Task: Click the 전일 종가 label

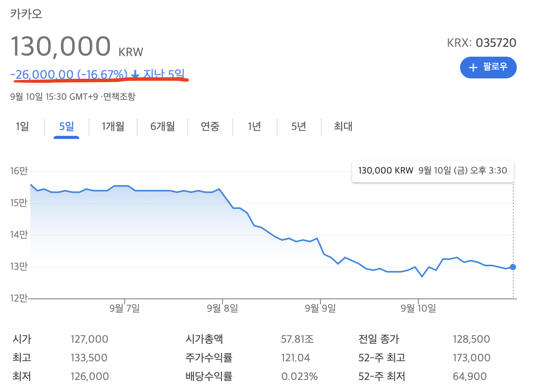Action: click(379, 339)
